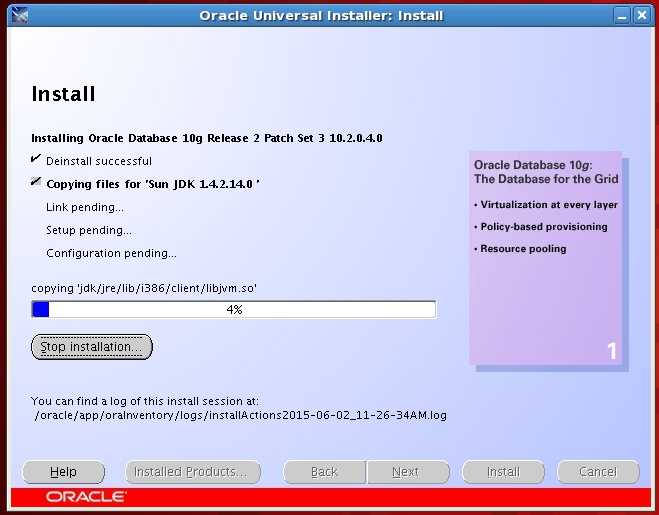Click the 4% installation progress bar
Image resolution: width=659 pixels, height=515 pixels.
click(x=234, y=310)
